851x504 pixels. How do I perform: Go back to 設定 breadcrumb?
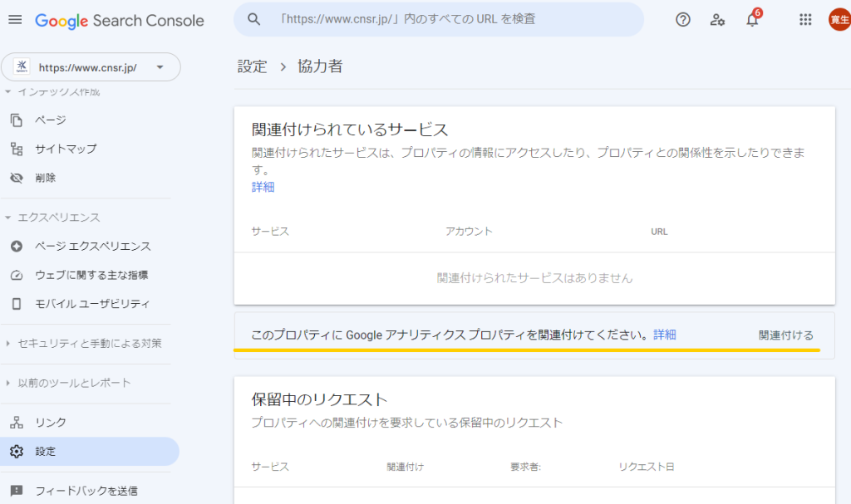[x=253, y=66]
